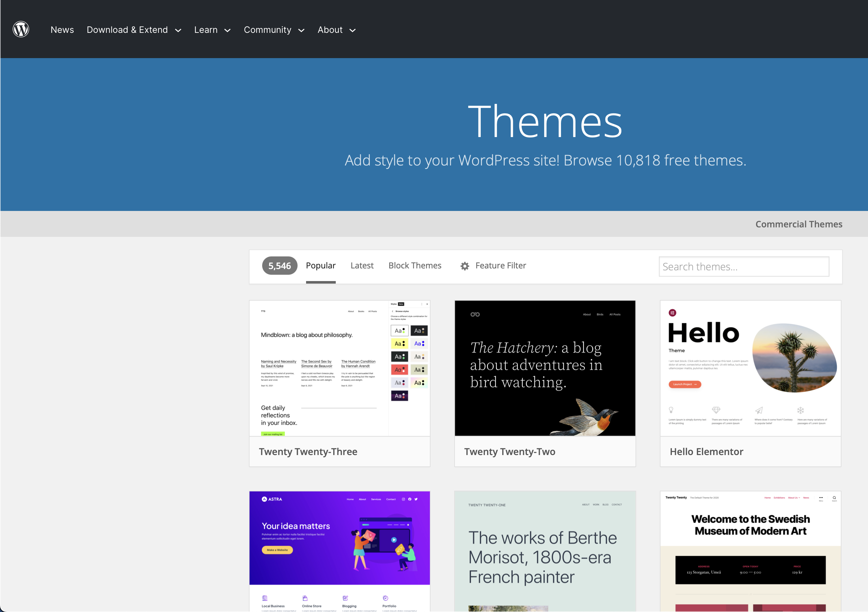Click the Themes page heading
This screenshot has height=612, width=868.
(x=545, y=121)
